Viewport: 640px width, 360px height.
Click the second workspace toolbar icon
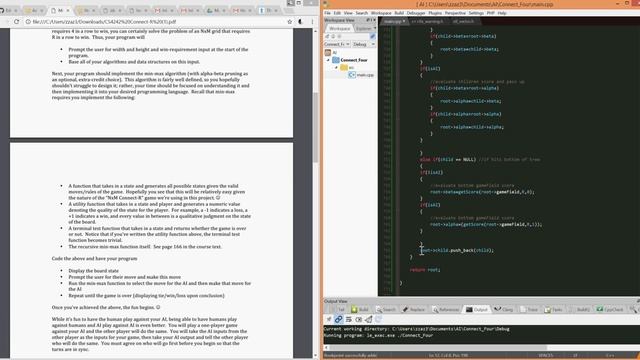[x=333, y=36]
